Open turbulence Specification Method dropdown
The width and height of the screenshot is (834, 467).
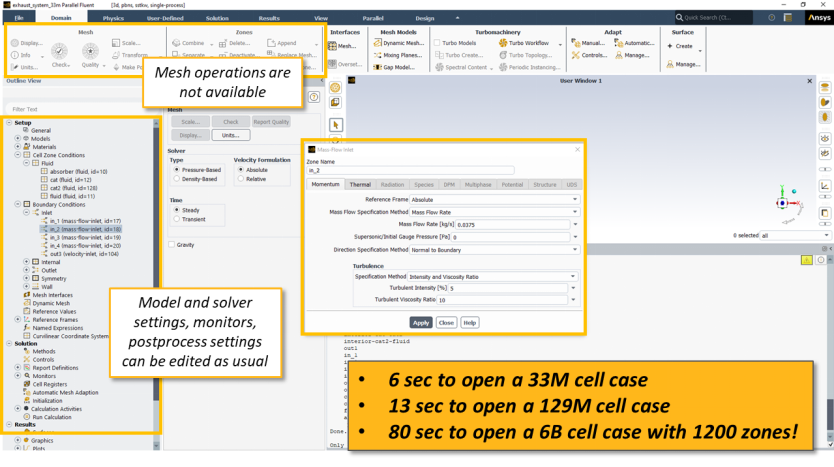point(492,277)
